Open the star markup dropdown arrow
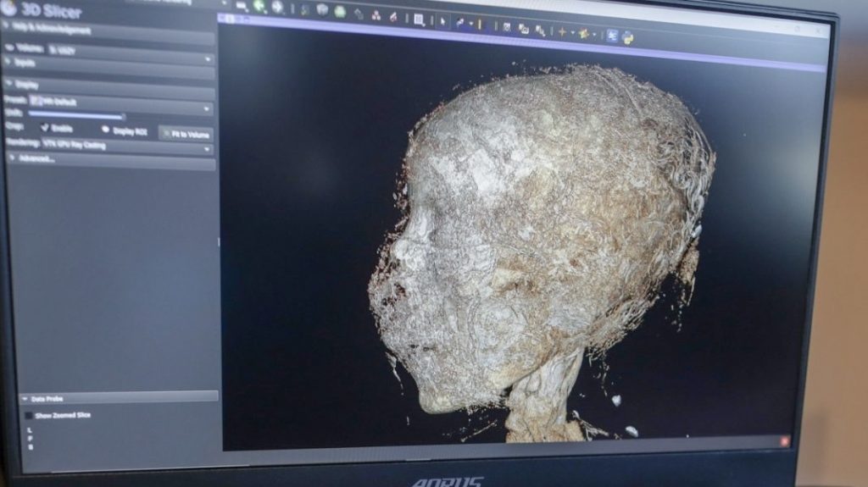Image resolution: width=868 pixels, height=487 pixels. (594, 35)
